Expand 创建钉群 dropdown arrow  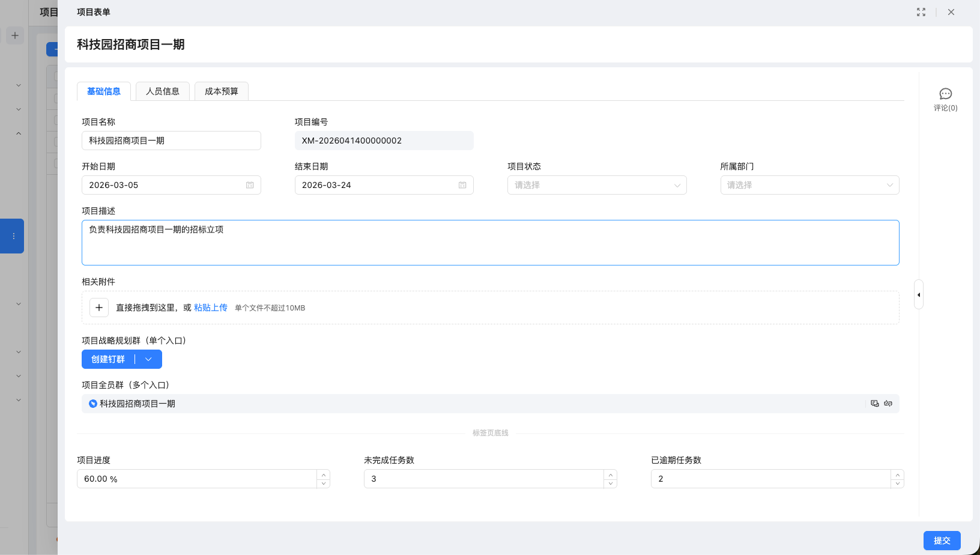(x=148, y=359)
